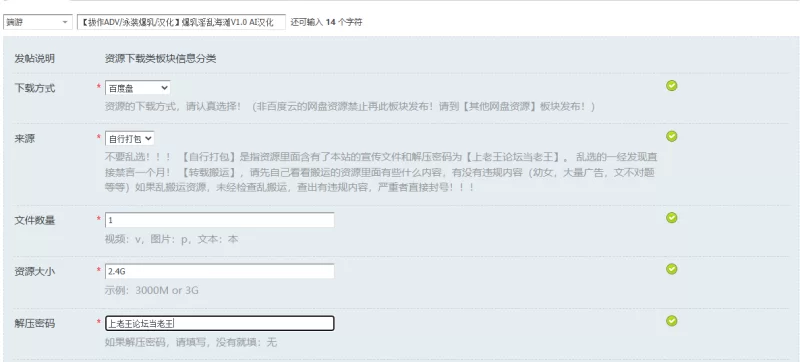Click red asterisk next to 文件数量

(98, 219)
